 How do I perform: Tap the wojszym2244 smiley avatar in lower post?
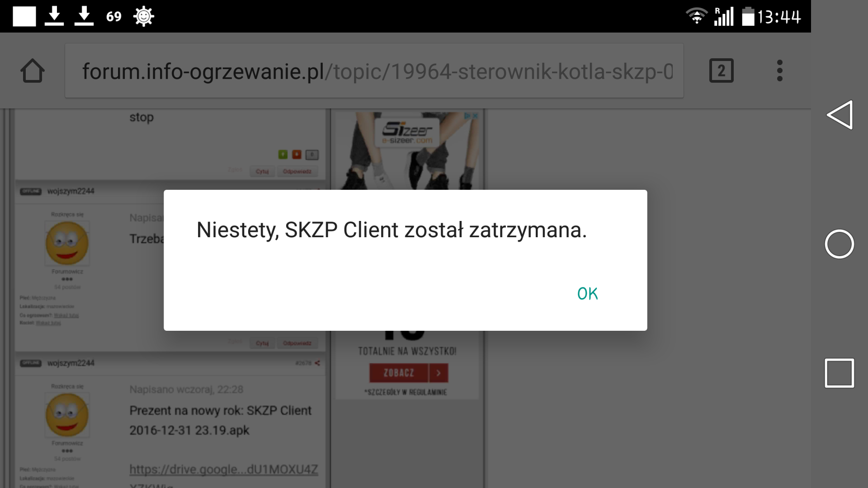click(67, 415)
